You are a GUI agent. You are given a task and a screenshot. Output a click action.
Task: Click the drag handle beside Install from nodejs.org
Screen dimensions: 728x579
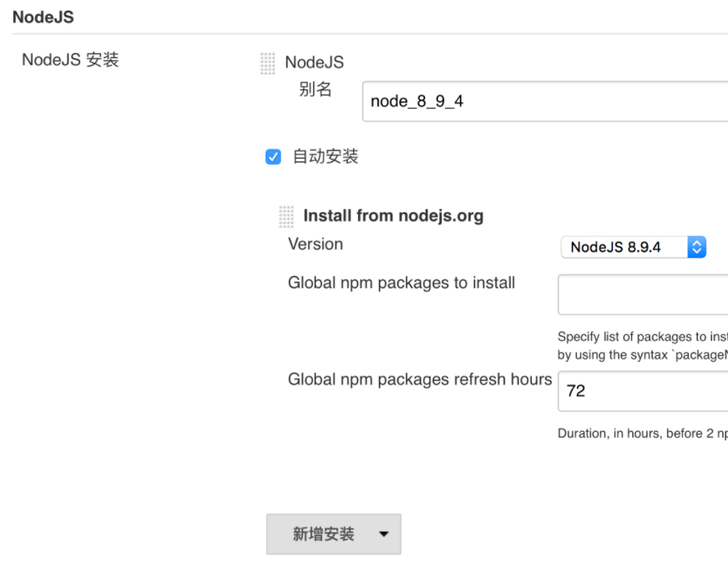point(286,217)
